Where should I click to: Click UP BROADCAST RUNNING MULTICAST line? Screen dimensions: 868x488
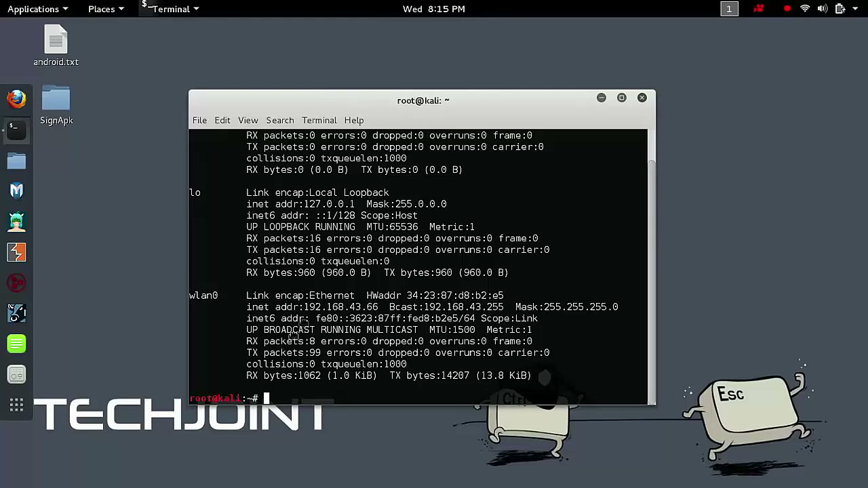pyautogui.click(x=389, y=330)
